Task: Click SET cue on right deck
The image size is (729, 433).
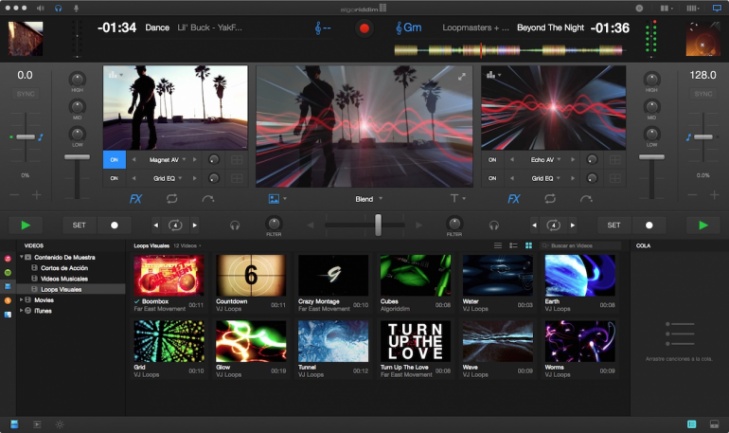Action: pos(614,226)
